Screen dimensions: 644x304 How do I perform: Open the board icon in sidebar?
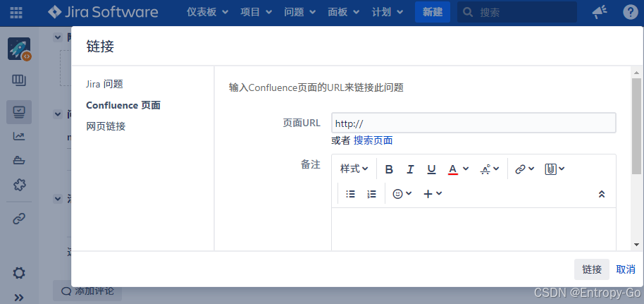coord(19,80)
